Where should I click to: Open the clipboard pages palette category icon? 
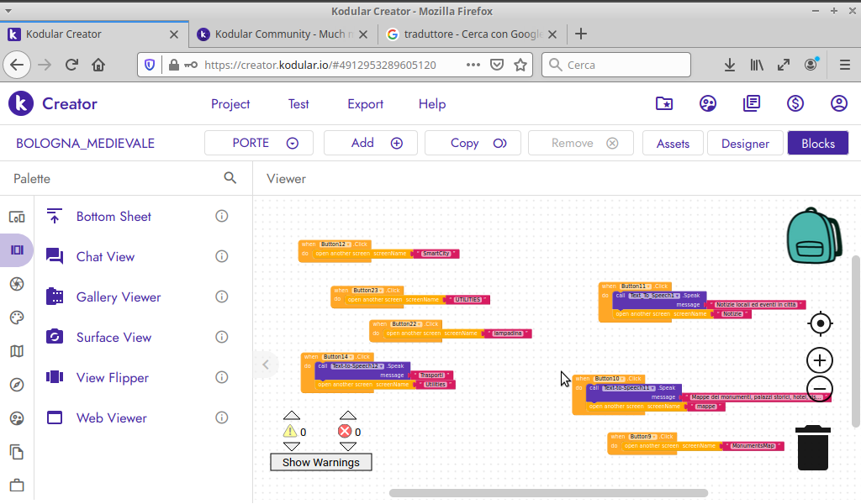tap(17, 452)
